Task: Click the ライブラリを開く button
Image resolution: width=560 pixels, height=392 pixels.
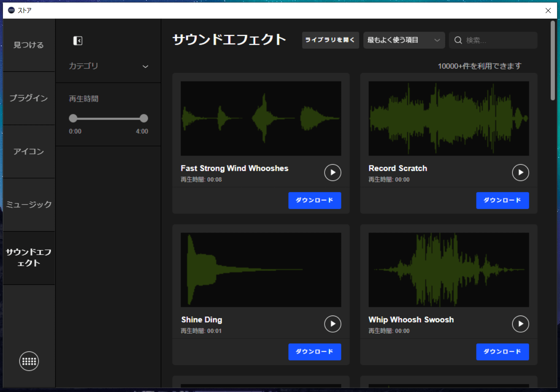Action: tap(330, 40)
